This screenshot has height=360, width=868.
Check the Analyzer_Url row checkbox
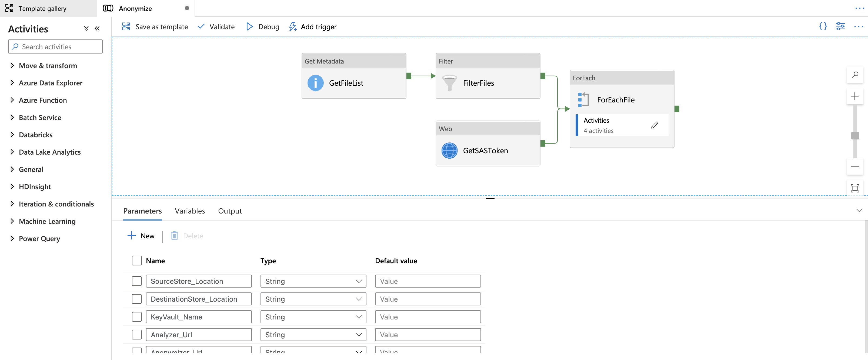(x=136, y=335)
